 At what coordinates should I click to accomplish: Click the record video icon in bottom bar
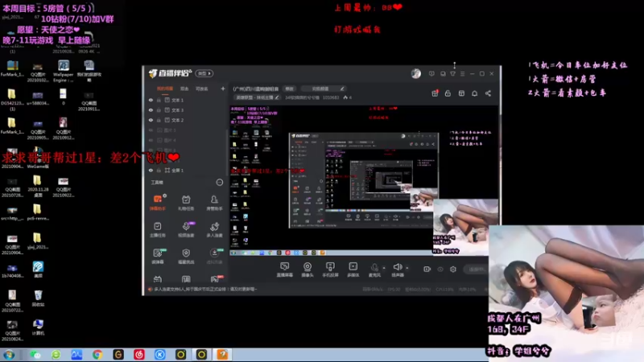tap(427, 269)
